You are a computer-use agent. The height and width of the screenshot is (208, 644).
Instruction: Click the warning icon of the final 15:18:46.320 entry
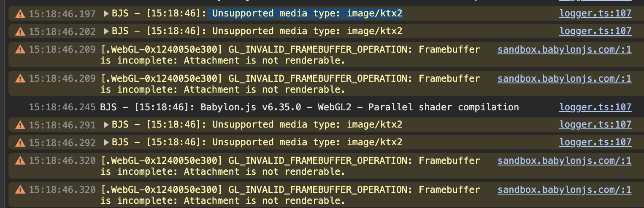coord(20,190)
